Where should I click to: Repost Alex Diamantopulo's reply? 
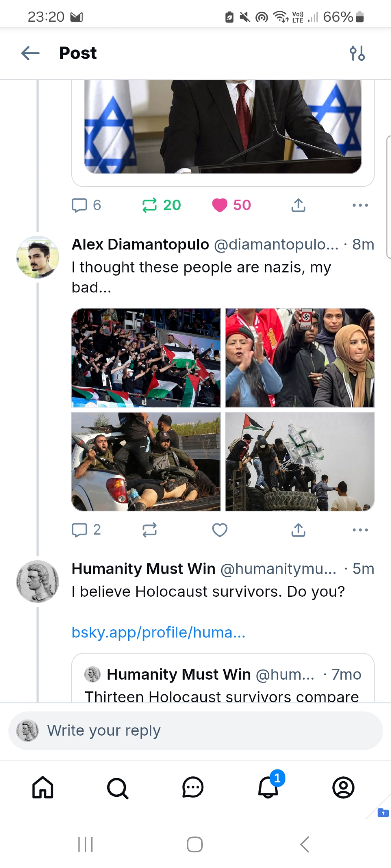149,530
